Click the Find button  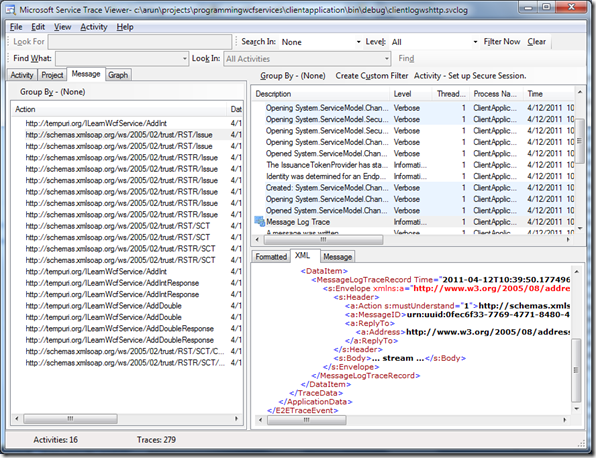406,59
